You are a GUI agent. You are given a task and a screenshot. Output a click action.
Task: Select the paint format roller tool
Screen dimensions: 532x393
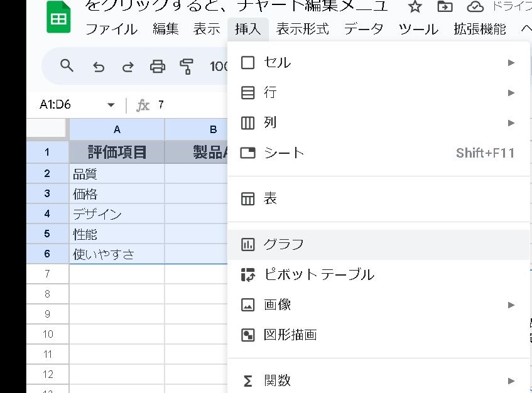(x=187, y=66)
